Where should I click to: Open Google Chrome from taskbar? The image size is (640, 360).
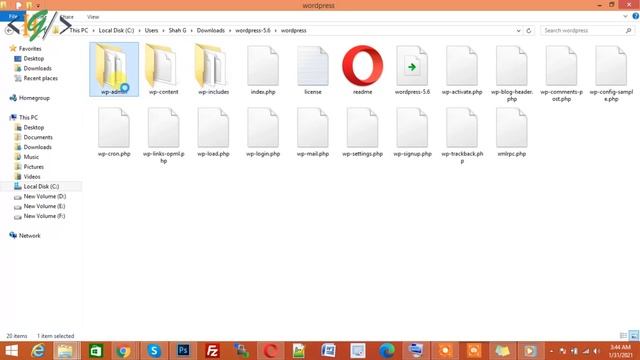[x=123, y=351]
